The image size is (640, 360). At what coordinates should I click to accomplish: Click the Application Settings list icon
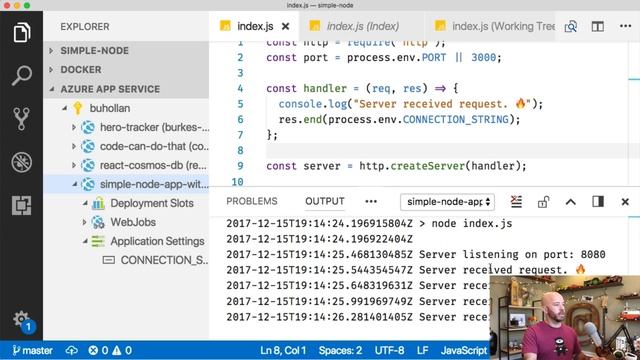point(98,241)
